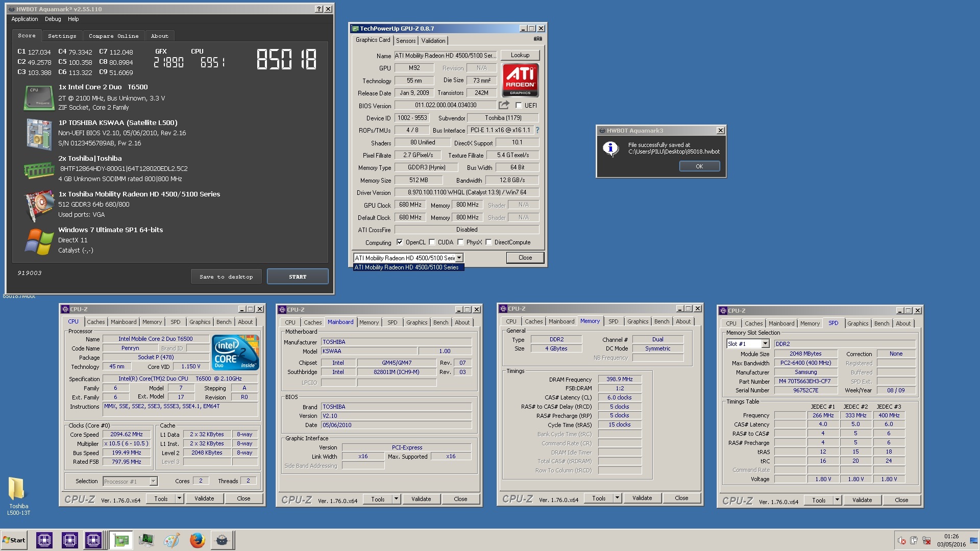Screen dimensions: 980x551
Task: Click Validate in the CPU-Z SPD window
Action: 862,500
